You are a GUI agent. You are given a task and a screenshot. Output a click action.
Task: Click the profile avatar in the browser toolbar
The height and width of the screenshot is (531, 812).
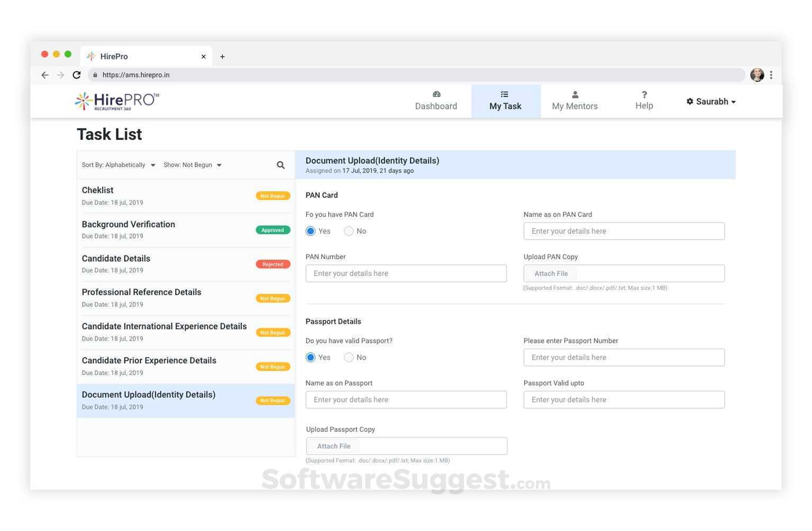(756, 75)
